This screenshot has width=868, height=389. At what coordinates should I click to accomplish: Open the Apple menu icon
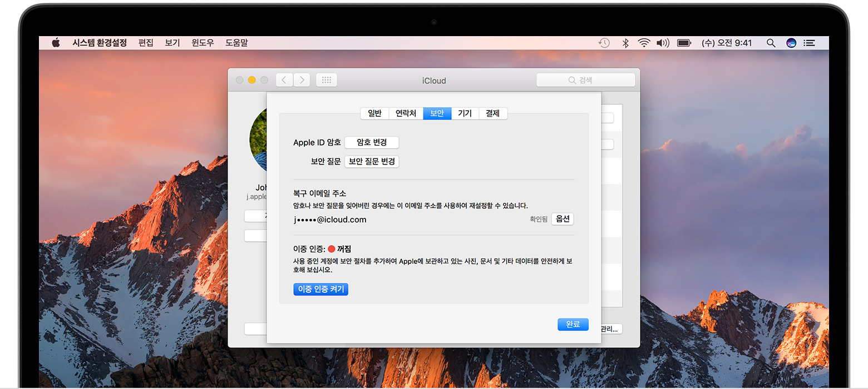(56, 43)
